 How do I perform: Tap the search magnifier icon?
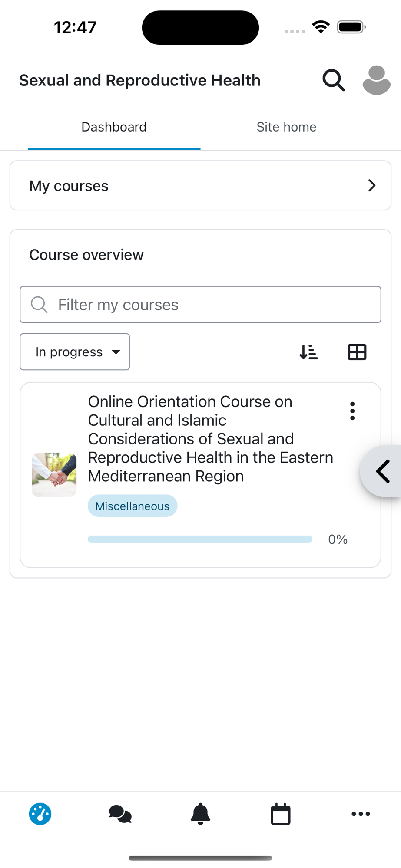point(333,80)
